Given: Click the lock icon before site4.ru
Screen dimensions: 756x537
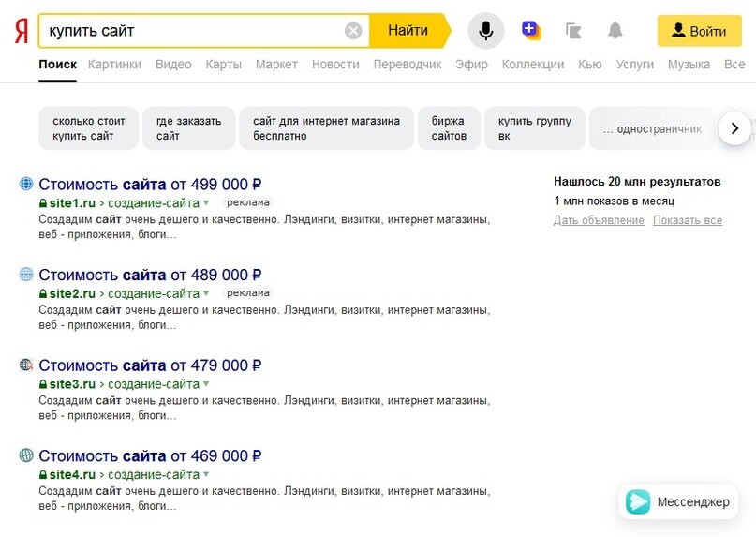Looking at the screenshot, I should click(x=43, y=475).
